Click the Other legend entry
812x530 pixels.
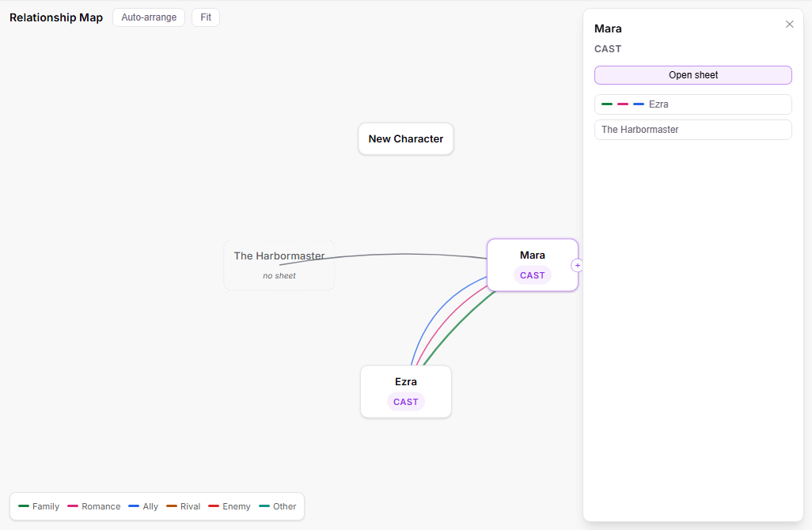tap(278, 506)
